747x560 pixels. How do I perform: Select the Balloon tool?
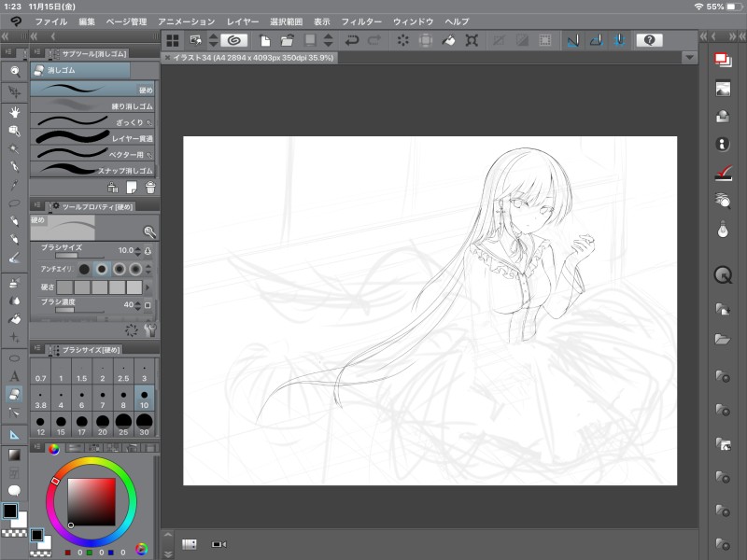[x=15, y=491]
